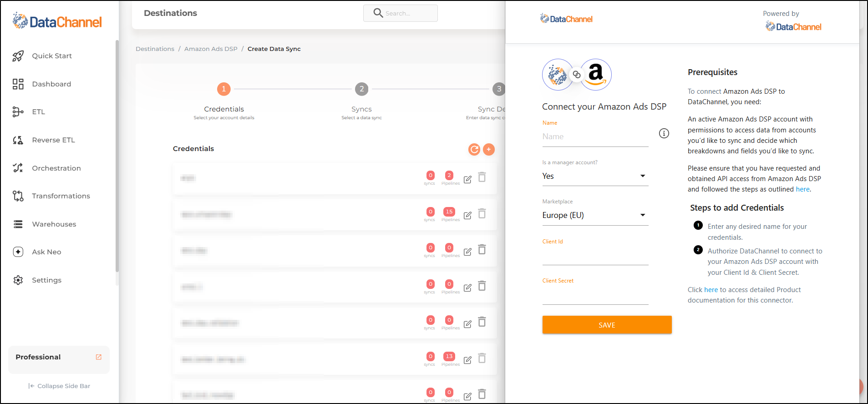Select step 1 Credentials in the wizard

pos(223,89)
